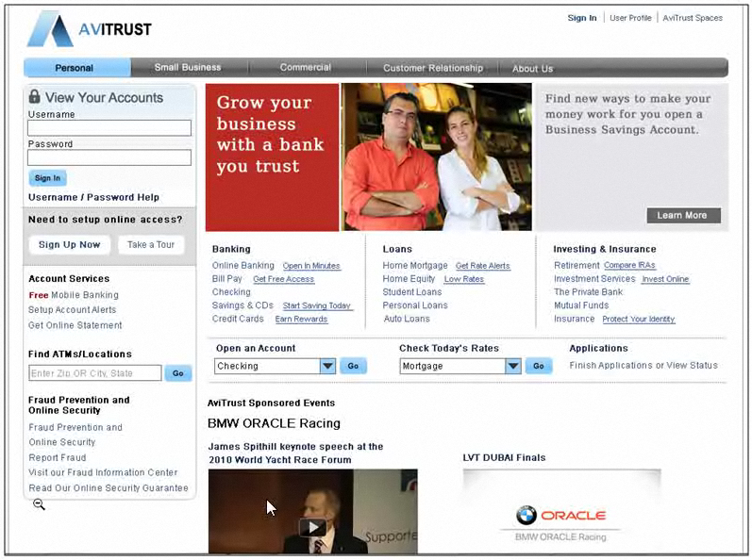Click the Grow your business banner photo
The height and width of the screenshot is (560, 752).
click(436, 157)
